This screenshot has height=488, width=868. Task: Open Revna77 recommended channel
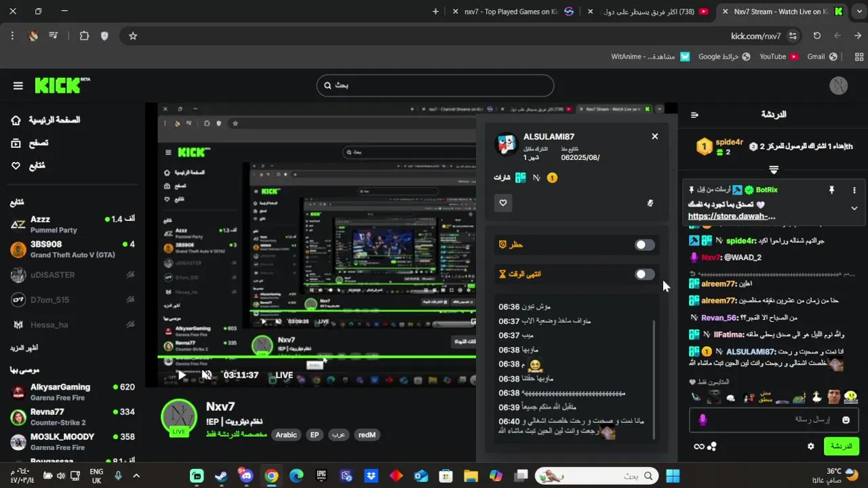(73, 417)
